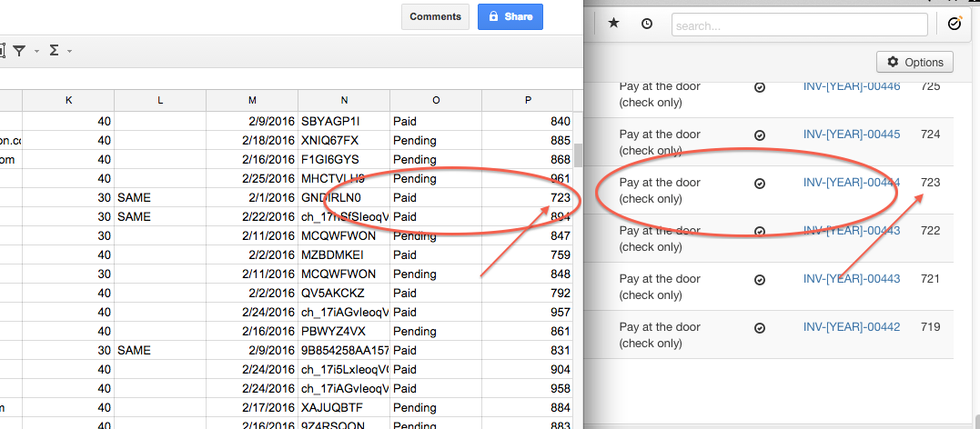Screen dimensions: 980x429
Task: Click the sigma functions icon
Action: point(54,51)
